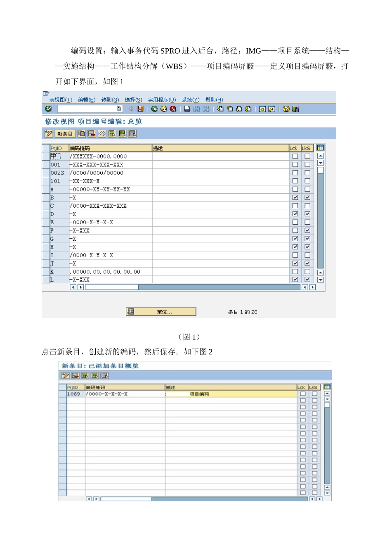This screenshot has width=392, height=555.
Task: Click the 编码掩码 column header in figure 1
Action: pyautogui.click(x=110, y=148)
